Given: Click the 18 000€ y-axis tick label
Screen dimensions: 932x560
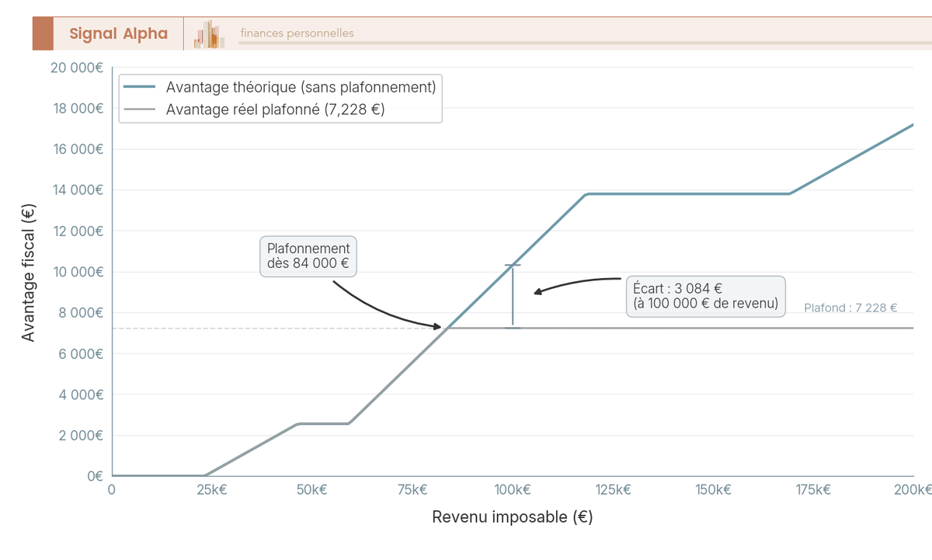Looking at the screenshot, I should (78, 109).
